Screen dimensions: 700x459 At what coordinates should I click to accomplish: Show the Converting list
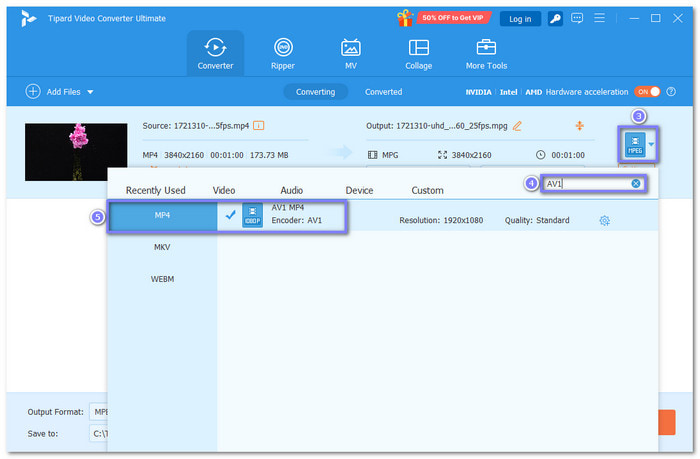[315, 92]
